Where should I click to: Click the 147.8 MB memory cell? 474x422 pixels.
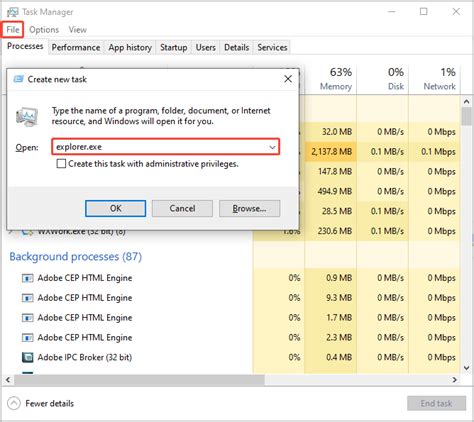point(331,171)
